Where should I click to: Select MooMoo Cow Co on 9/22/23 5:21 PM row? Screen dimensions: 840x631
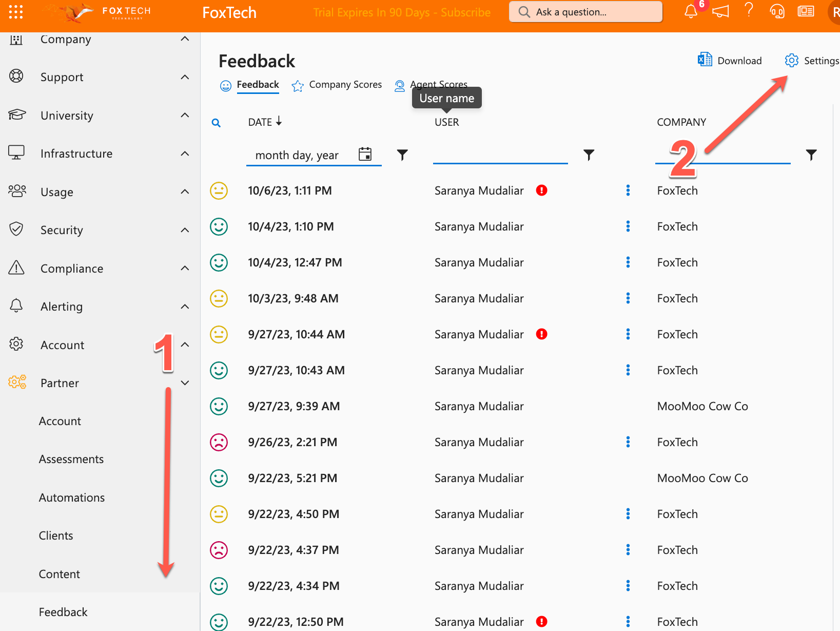702,478
